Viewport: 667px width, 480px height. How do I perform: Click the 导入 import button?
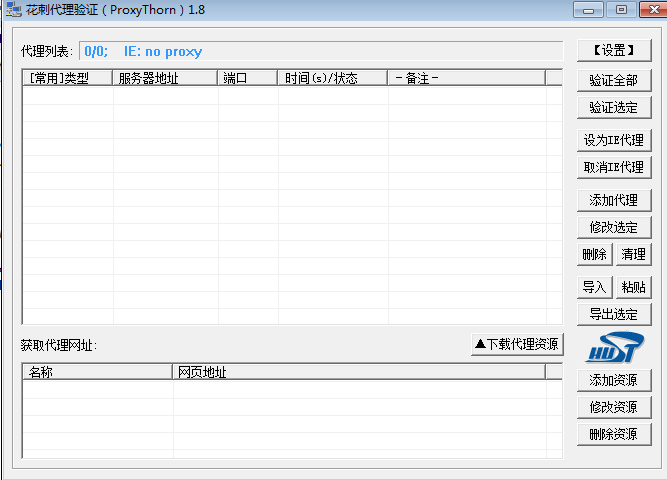point(595,287)
